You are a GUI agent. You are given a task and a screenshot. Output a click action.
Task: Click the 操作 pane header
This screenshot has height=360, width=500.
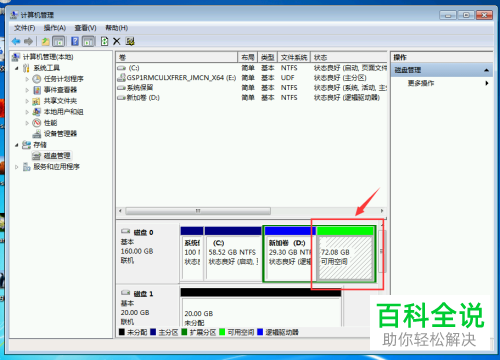442,57
